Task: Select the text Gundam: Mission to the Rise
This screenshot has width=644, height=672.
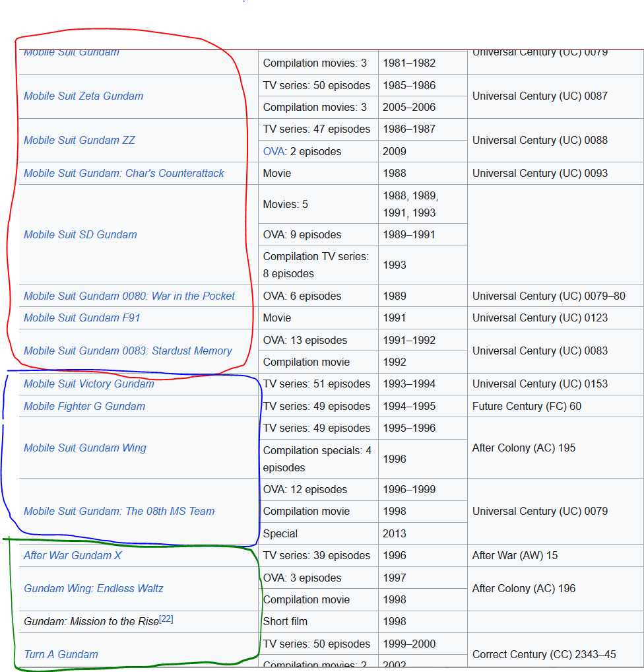Action: pyautogui.click(x=91, y=621)
